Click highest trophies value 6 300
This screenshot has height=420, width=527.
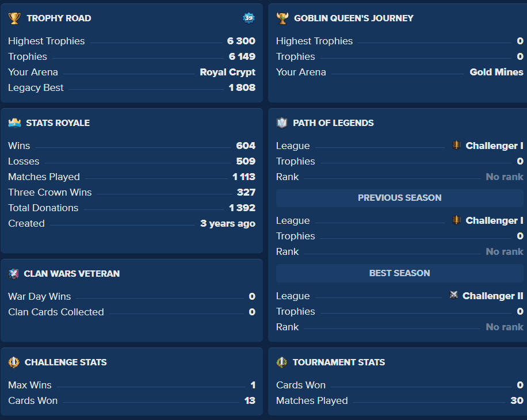pyautogui.click(x=241, y=41)
